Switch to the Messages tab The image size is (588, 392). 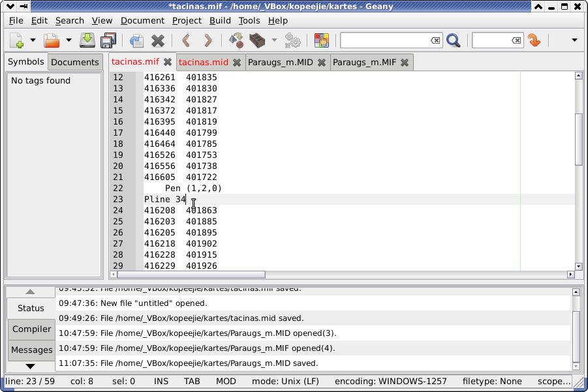31,350
